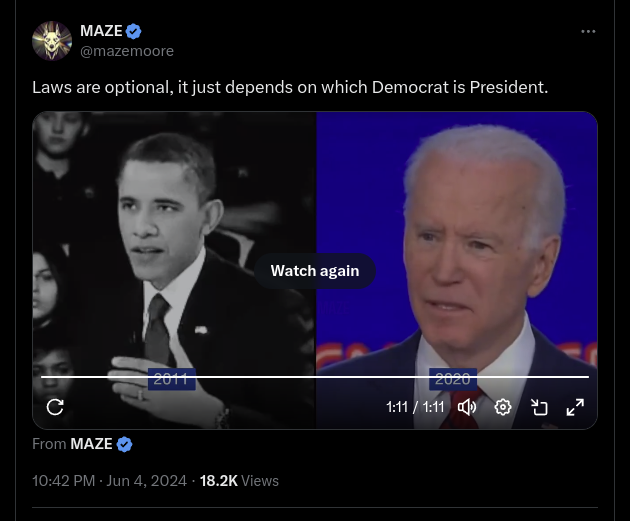Image resolution: width=630 pixels, height=521 pixels.
Task: Click the MAZE display name in header
Action: [x=101, y=31]
